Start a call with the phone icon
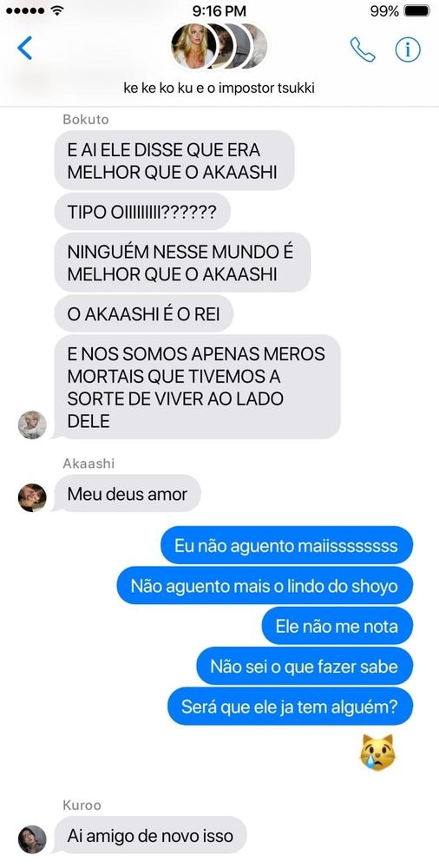The height and width of the screenshot is (868, 439). coord(363,49)
